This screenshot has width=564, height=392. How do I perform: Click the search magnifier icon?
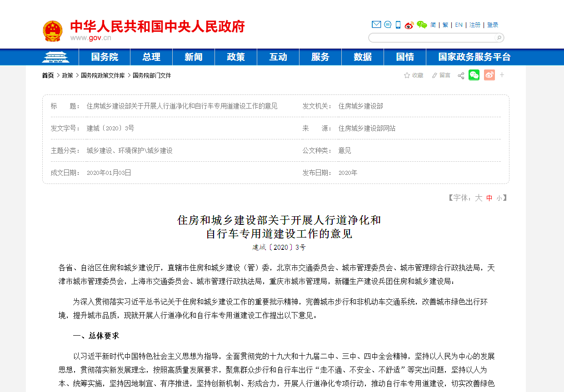[x=499, y=38]
